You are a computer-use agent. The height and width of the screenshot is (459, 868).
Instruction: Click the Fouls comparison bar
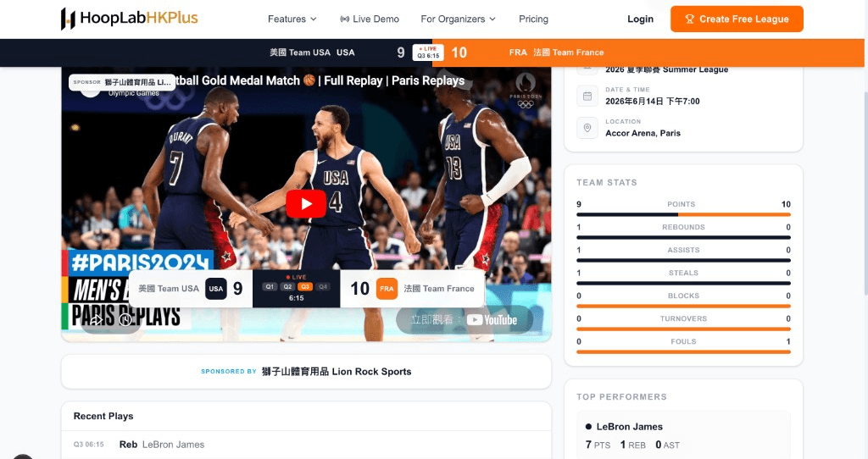pos(684,351)
